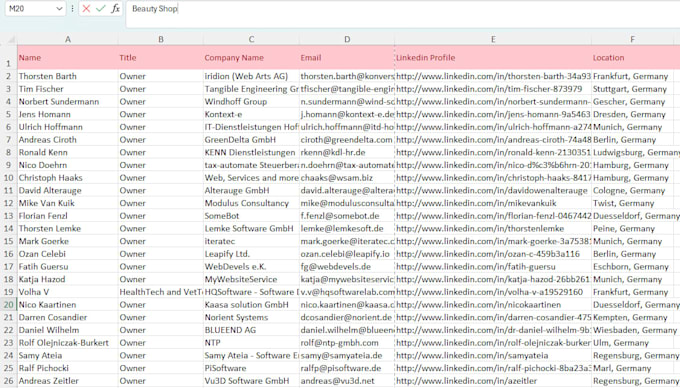The image size is (680, 388).
Task: Open the nicokaartinen LinkedIn link
Action: 478,305
